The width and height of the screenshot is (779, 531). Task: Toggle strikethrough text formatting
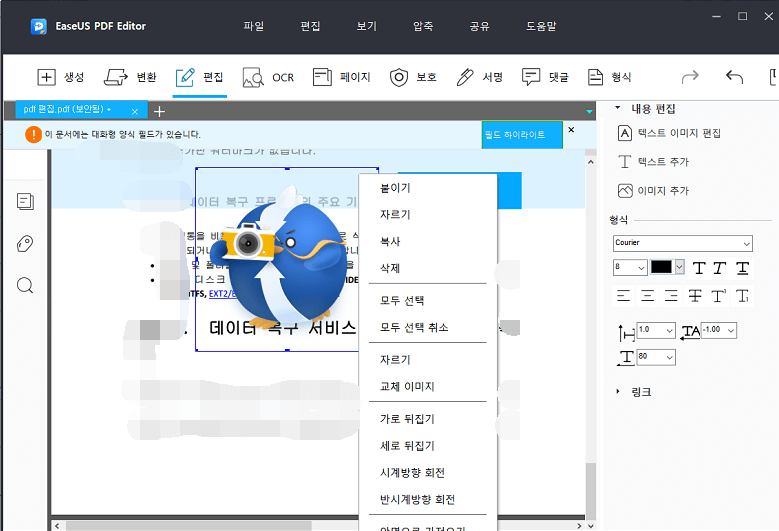pyautogui.click(x=695, y=296)
